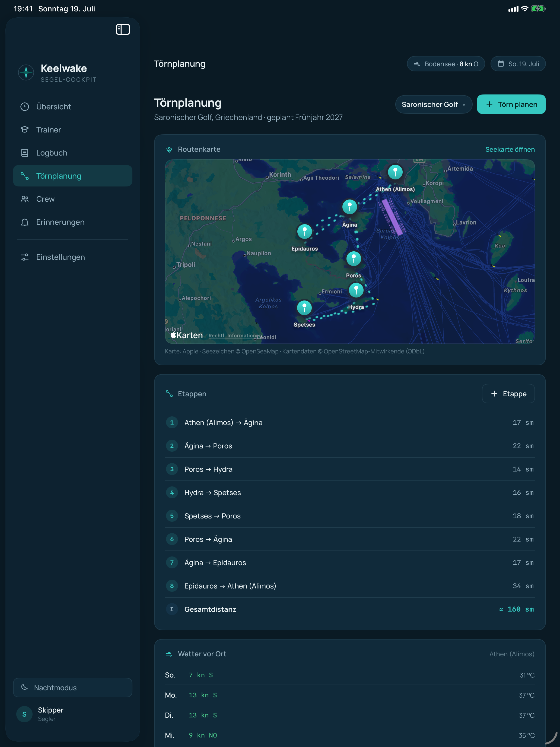The width and height of the screenshot is (560, 747).
Task: Click the 34 sm distance value
Action: [x=523, y=586]
